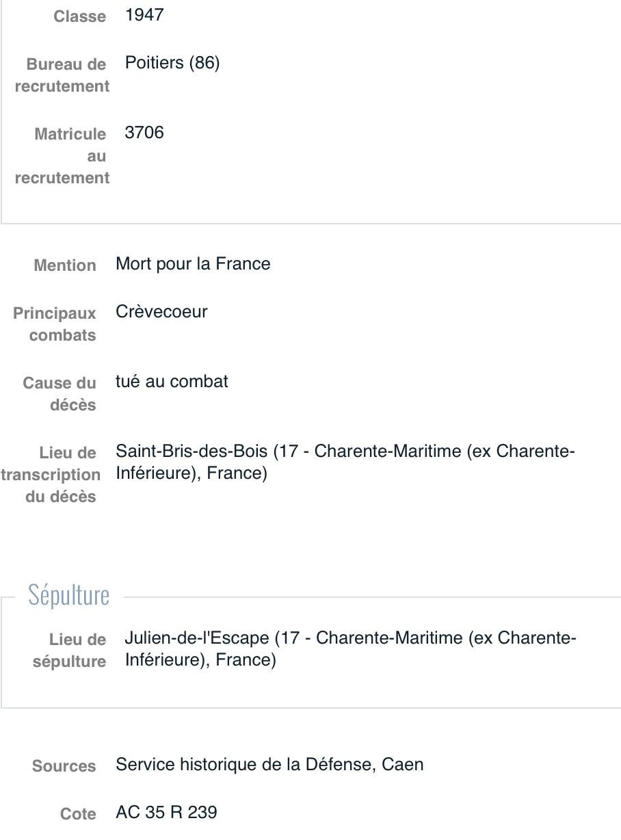Screen dimensions: 621x840
Task: Click the Cause du décès label
Action: pos(60,394)
